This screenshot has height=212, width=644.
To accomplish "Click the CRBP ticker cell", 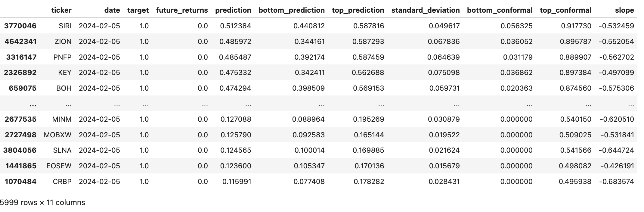I will point(62,182).
